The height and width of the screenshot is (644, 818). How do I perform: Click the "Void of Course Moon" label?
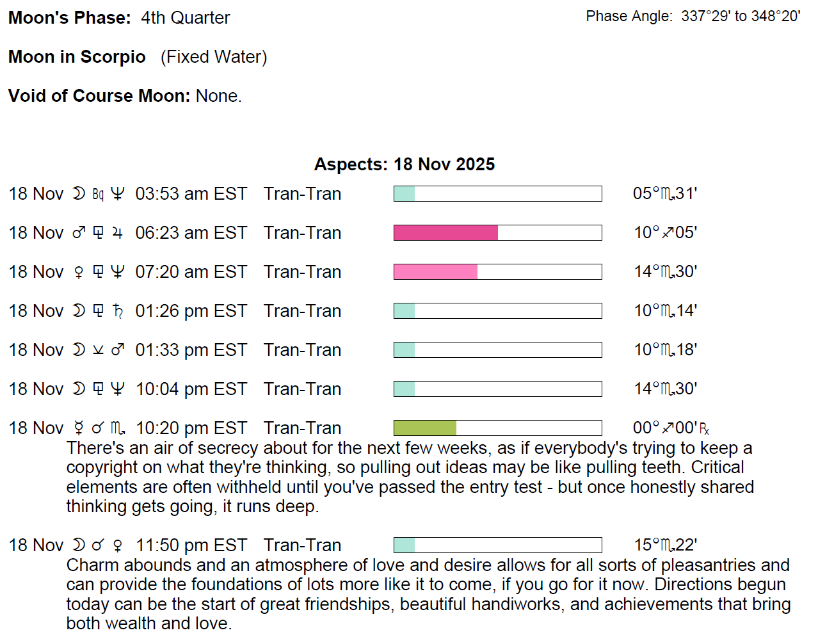(99, 96)
